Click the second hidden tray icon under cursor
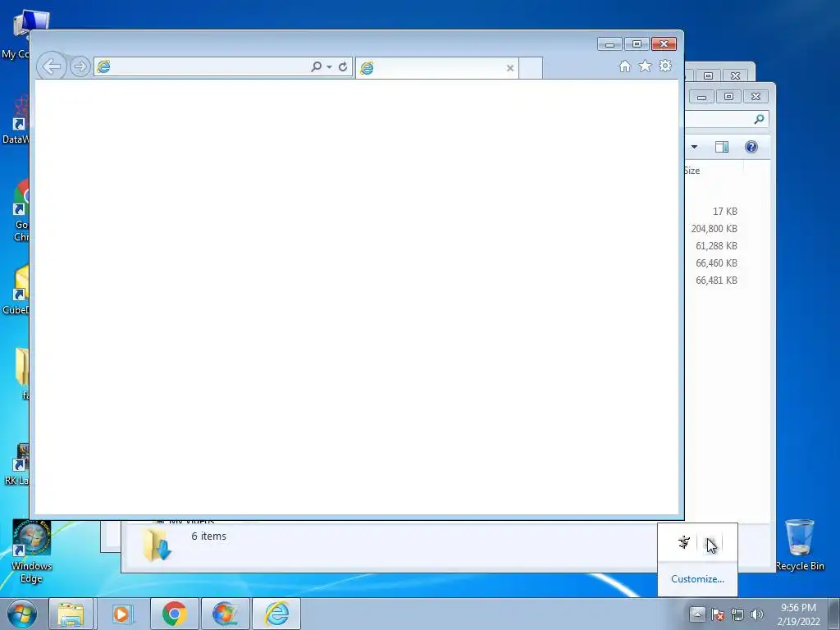This screenshot has height=630, width=840. pyautogui.click(x=711, y=543)
